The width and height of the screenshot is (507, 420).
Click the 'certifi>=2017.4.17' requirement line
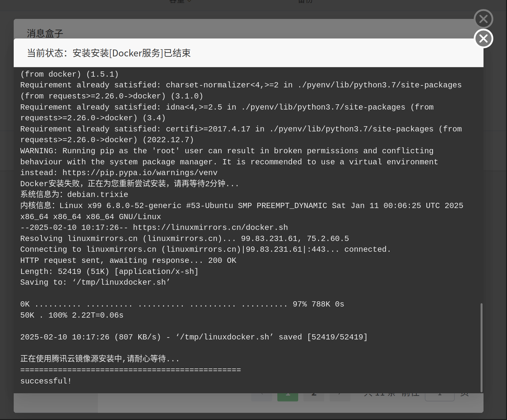pyautogui.click(x=241, y=129)
